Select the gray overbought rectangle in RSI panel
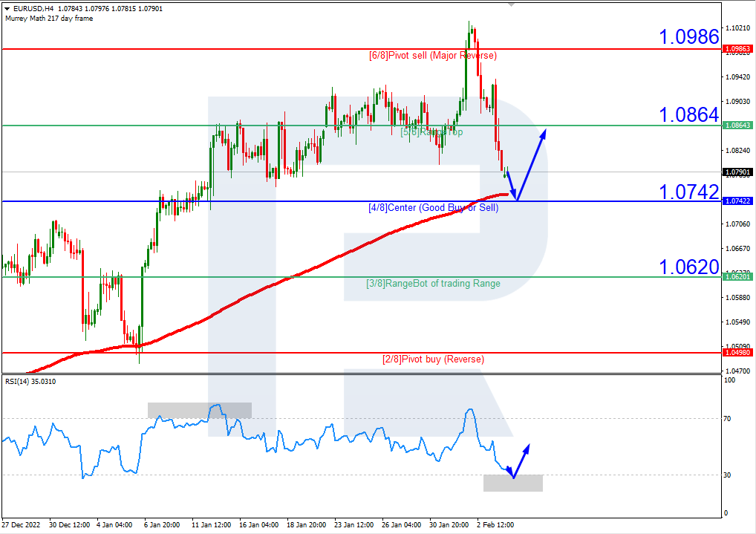The height and width of the screenshot is (534, 756). coord(200,409)
